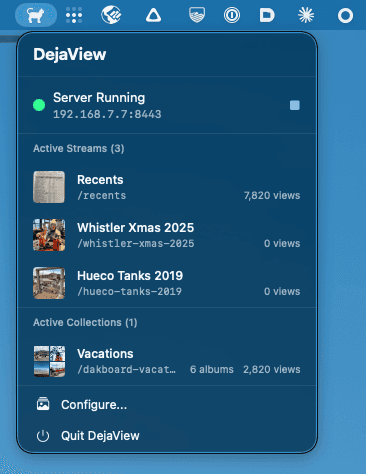Image resolution: width=366 pixels, height=474 pixels.
Task: Click the Whistler Xmas 0 views count
Action: (x=282, y=243)
